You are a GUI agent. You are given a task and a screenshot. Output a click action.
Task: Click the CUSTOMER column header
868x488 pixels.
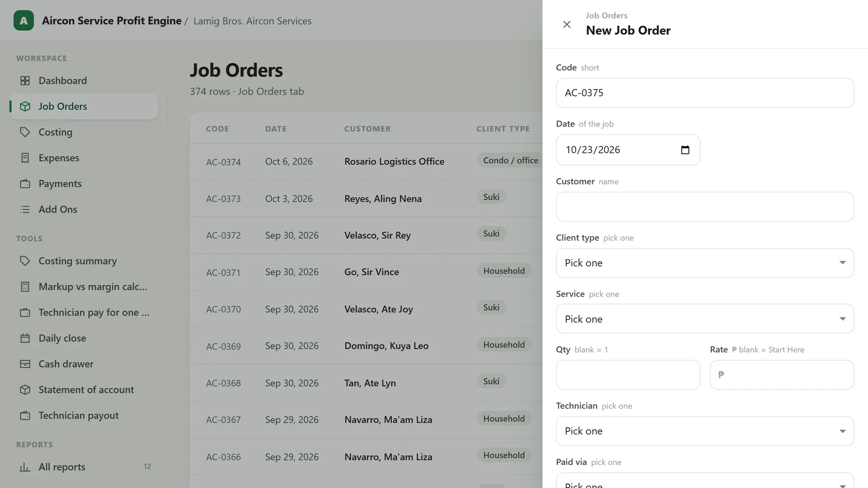(368, 129)
